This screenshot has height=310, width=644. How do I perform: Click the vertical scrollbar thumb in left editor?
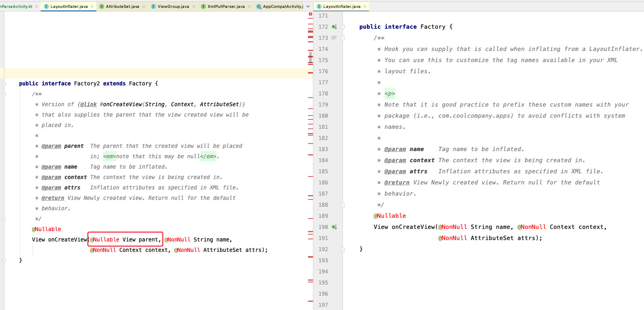coord(310,57)
